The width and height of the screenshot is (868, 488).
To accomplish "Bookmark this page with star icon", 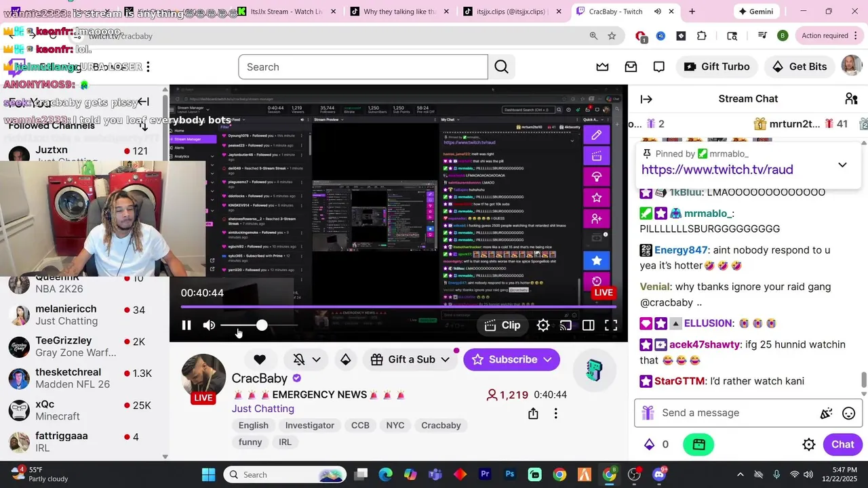I will tap(612, 36).
